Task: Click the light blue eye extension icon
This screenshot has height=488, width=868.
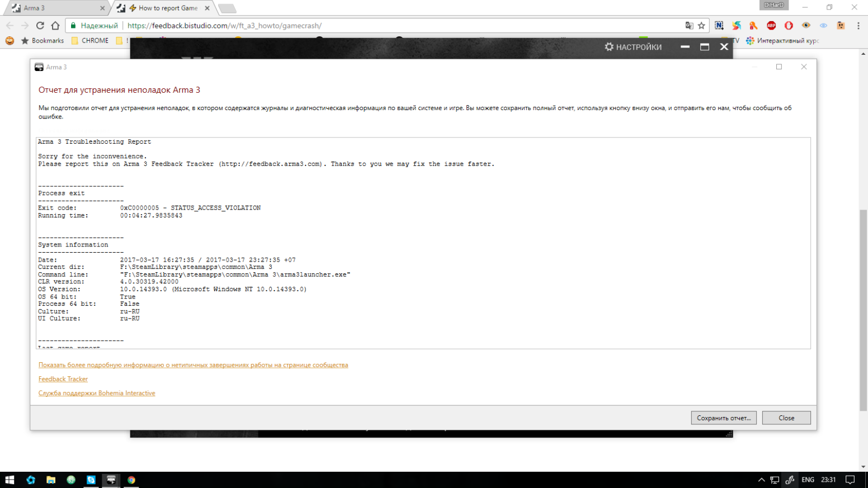Action: coord(823,26)
